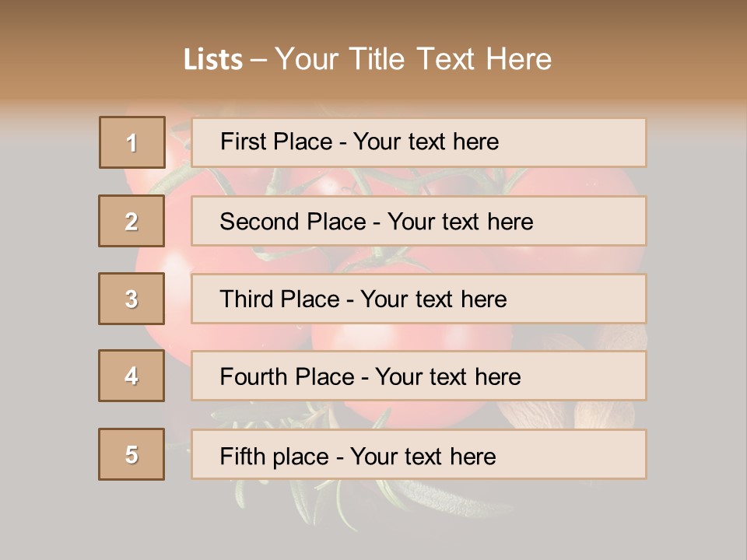Click the word 'First' in top bar
Image resolution: width=747 pixels, height=560 pixels.
[x=243, y=142]
